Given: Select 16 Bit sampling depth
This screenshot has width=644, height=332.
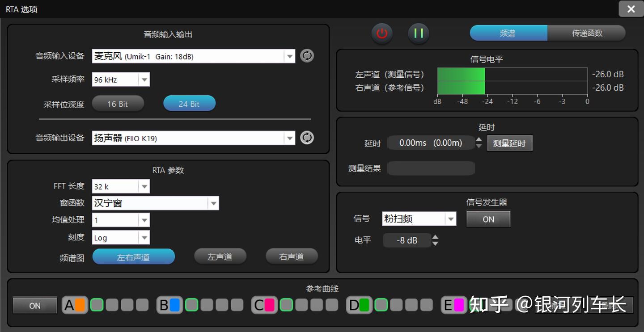Looking at the screenshot, I should pos(118,104).
